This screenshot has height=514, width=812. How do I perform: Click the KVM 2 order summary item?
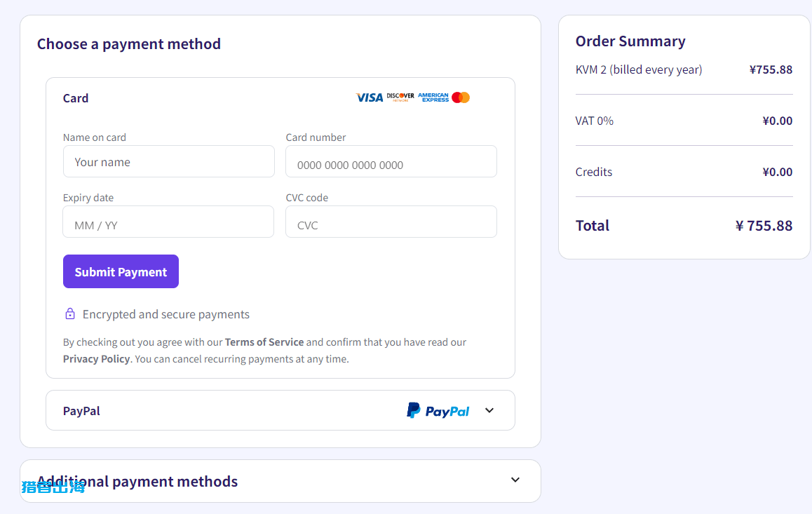pyautogui.click(x=639, y=69)
